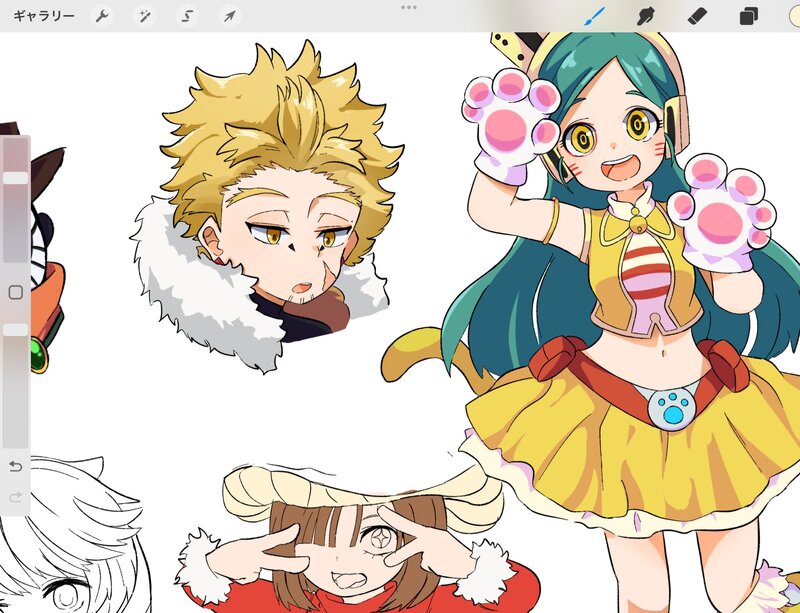The image size is (800, 613).
Task: Undo the last stroke
Action: pos(16,466)
